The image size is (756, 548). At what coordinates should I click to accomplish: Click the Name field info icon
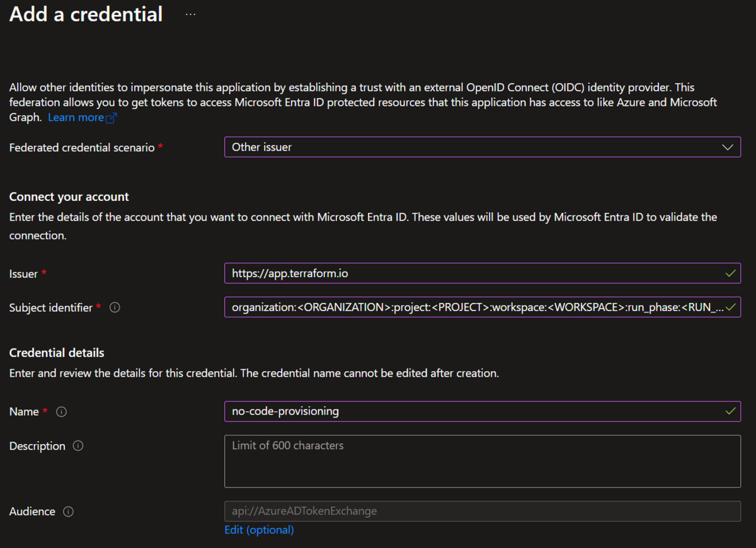60,411
